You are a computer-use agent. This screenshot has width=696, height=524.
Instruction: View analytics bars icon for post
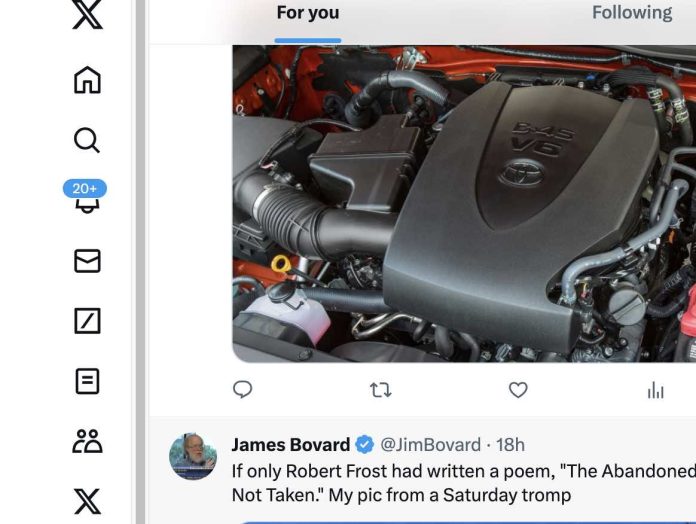[x=656, y=390]
